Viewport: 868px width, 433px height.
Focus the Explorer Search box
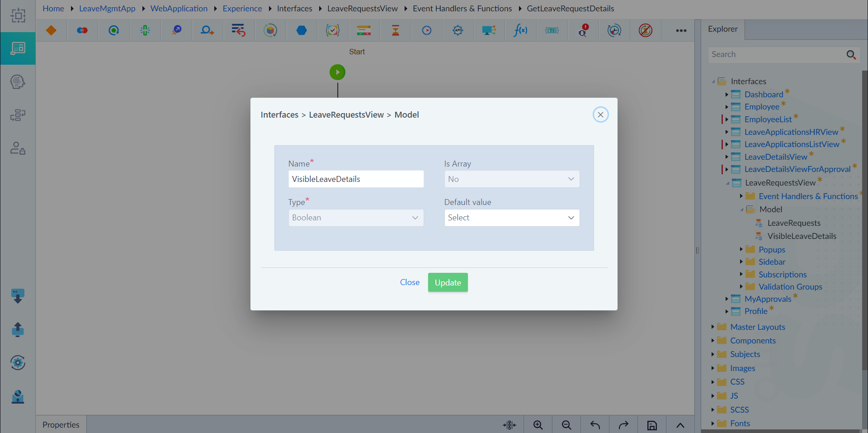(x=776, y=55)
